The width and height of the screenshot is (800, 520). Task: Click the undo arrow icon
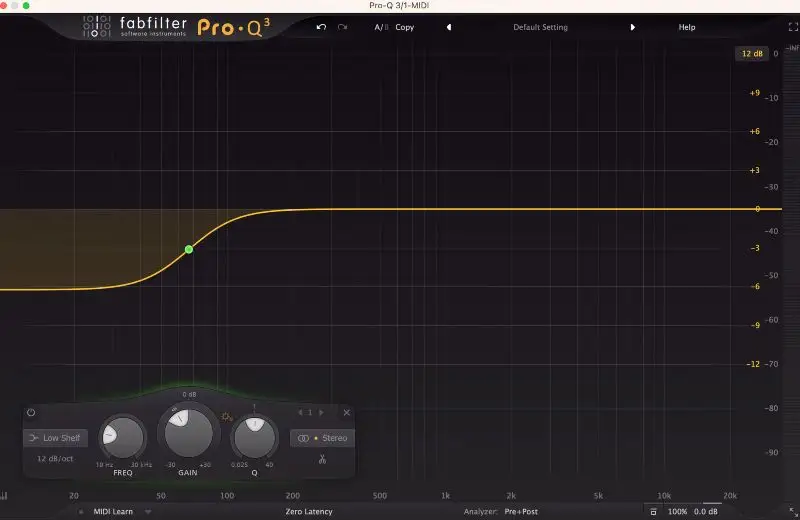[321, 27]
